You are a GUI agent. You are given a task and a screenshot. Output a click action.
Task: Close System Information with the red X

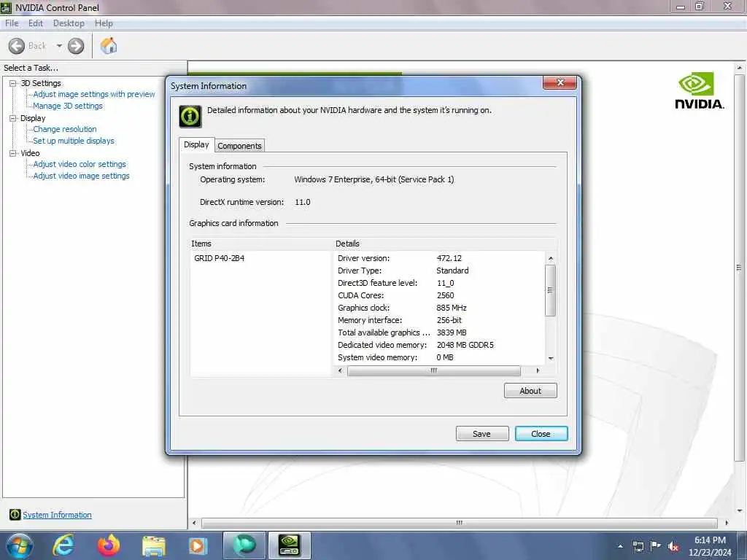560,83
